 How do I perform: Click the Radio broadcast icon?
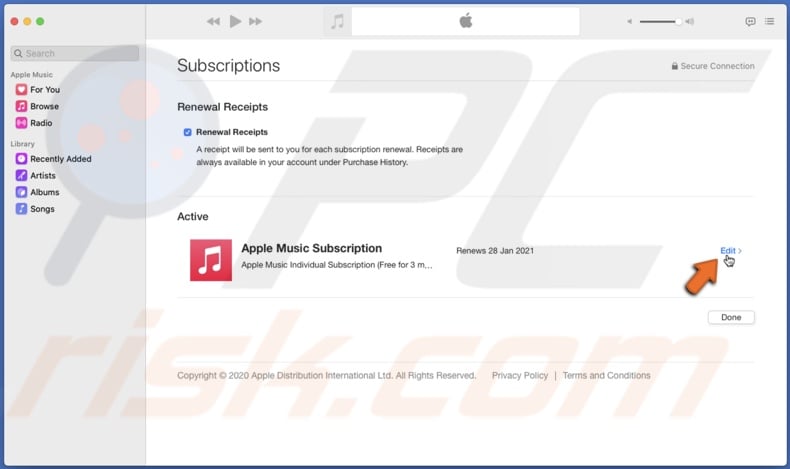[21, 123]
